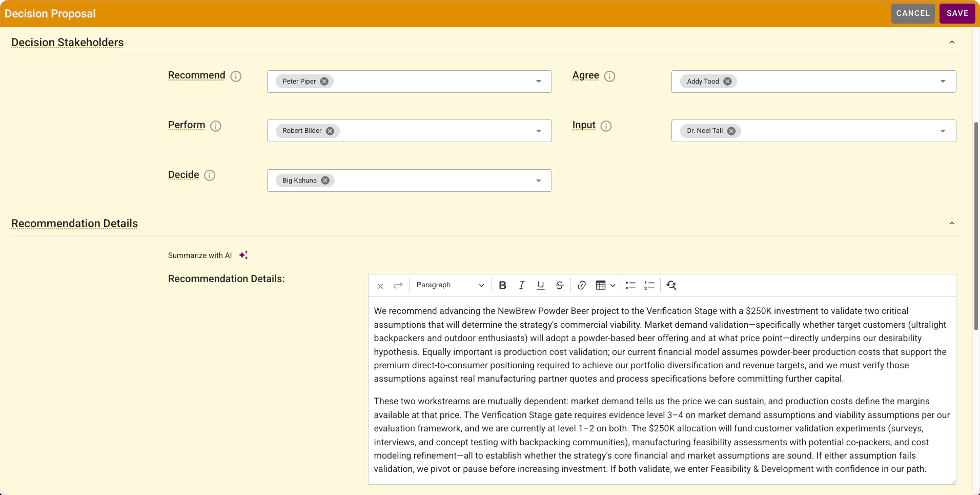Click the page vertical scrollbar
This screenshot has height=495, width=980.
pos(976,226)
